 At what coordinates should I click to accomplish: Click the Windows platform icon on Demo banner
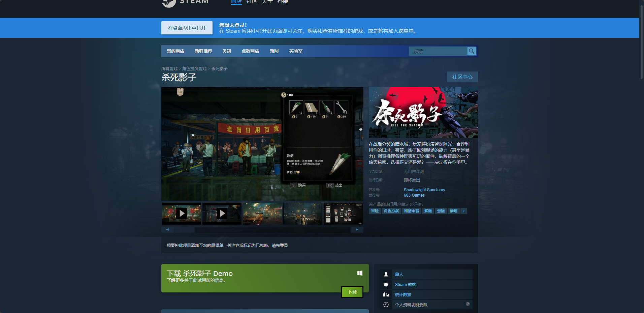360,273
